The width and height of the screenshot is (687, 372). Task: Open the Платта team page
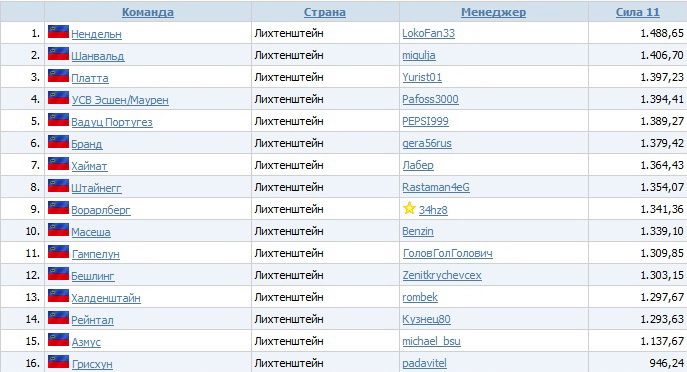pos(90,78)
